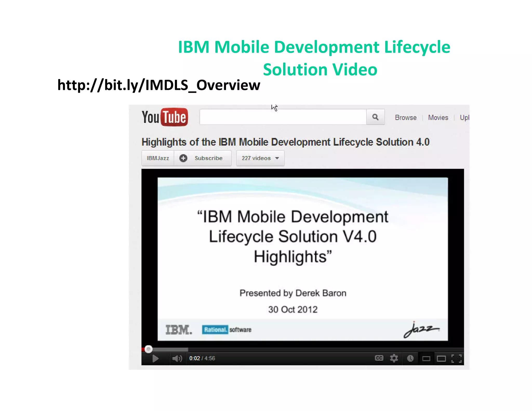Click the IBMJazz channel button

pos(158,158)
